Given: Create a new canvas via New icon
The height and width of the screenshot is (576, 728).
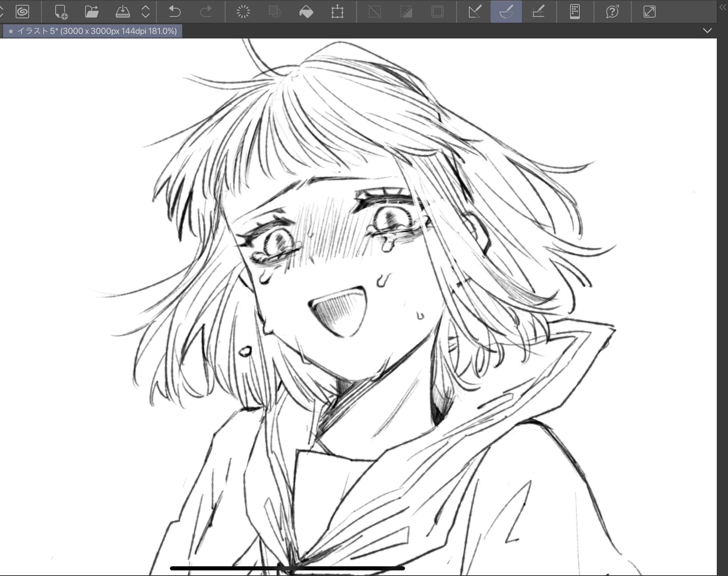Looking at the screenshot, I should (x=61, y=12).
